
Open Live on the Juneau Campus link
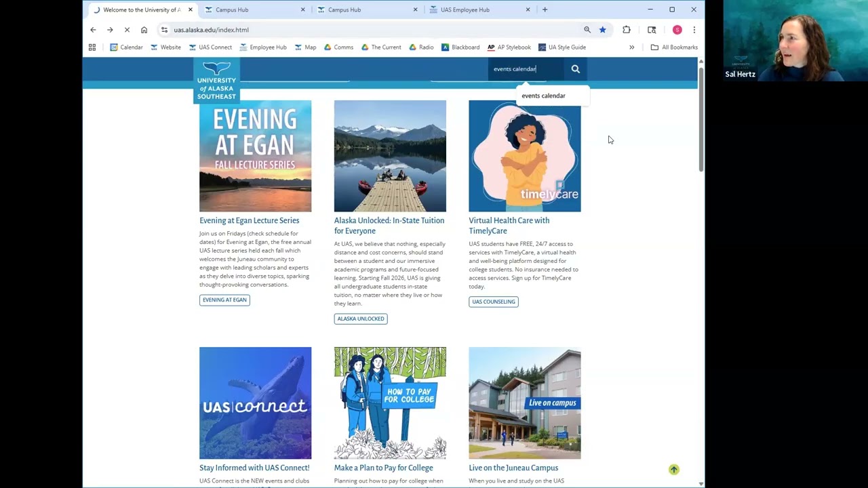point(513,468)
